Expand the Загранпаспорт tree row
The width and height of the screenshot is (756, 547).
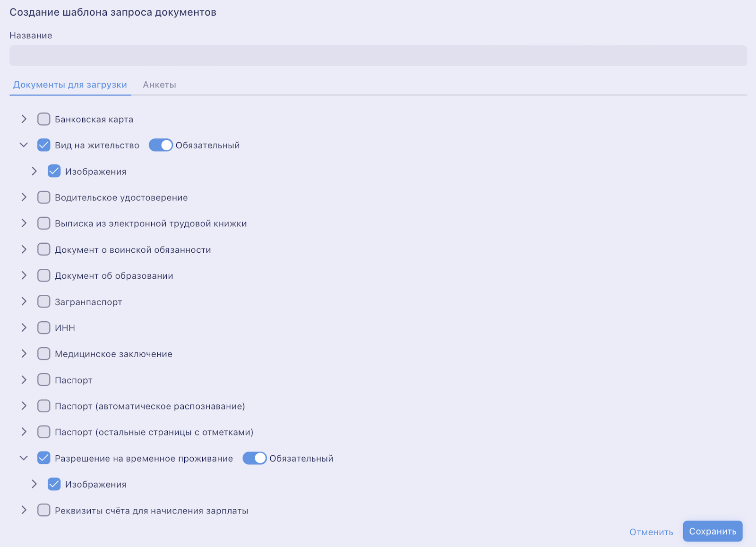(24, 301)
